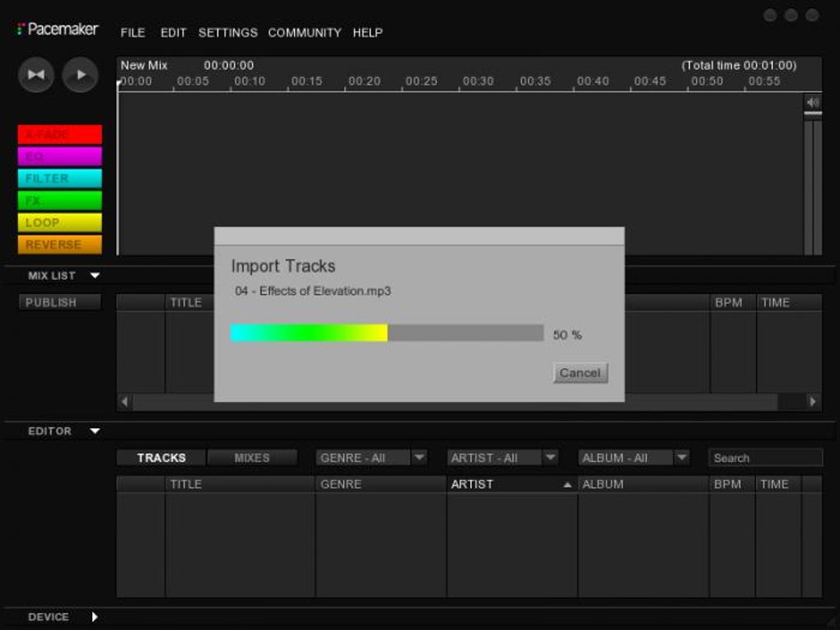The height and width of the screenshot is (630, 840).
Task: Sort editor tracks by BPM column
Action: click(732, 484)
